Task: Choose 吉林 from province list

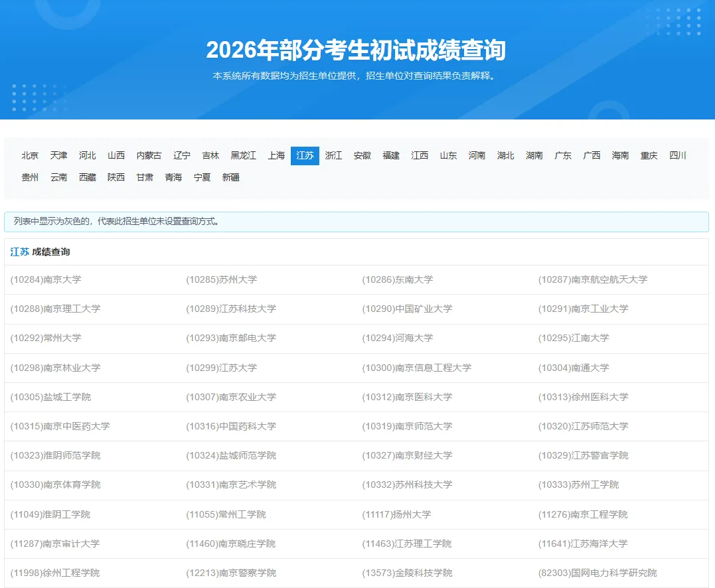Action: [210, 155]
